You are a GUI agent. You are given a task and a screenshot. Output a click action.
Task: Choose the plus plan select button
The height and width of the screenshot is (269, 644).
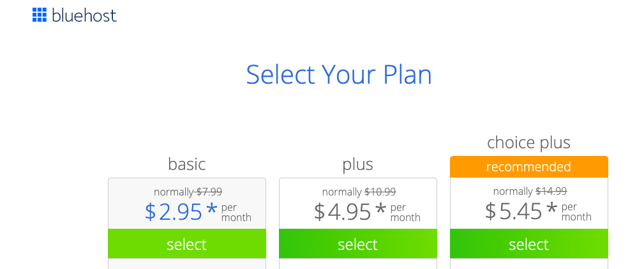(x=357, y=244)
